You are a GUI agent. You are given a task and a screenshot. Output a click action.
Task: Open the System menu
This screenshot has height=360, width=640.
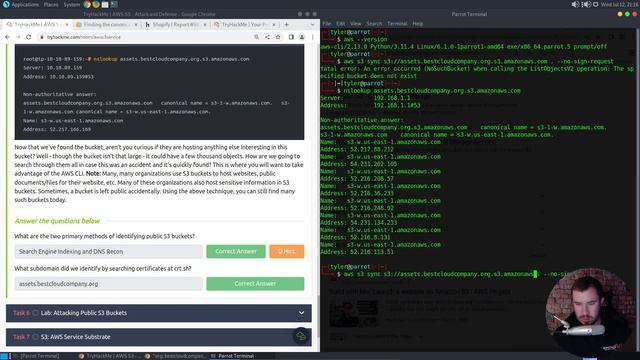coord(71,4)
